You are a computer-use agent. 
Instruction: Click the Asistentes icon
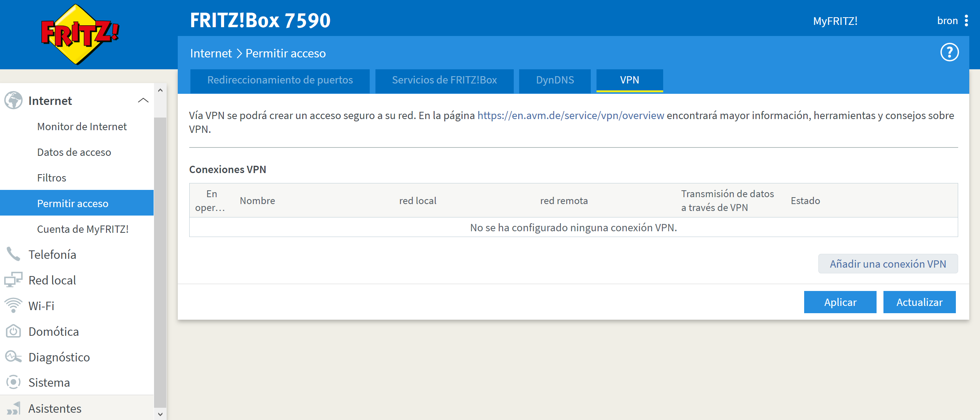[x=13, y=408]
